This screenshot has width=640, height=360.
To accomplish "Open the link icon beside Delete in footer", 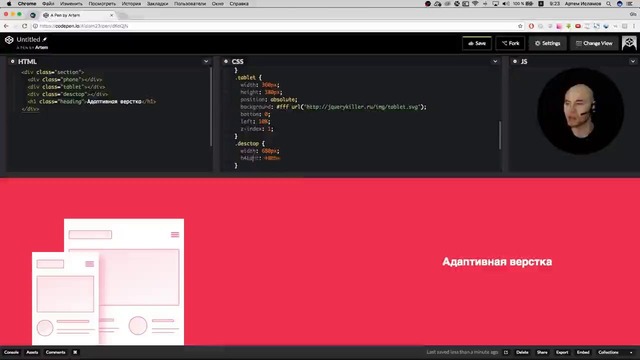I will pyautogui.click(x=506, y=352).
